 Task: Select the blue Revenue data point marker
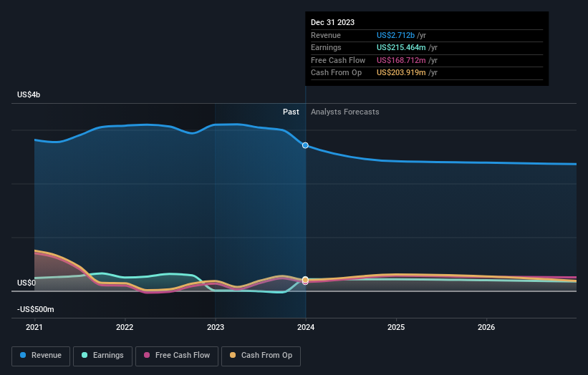coord(305,145)
